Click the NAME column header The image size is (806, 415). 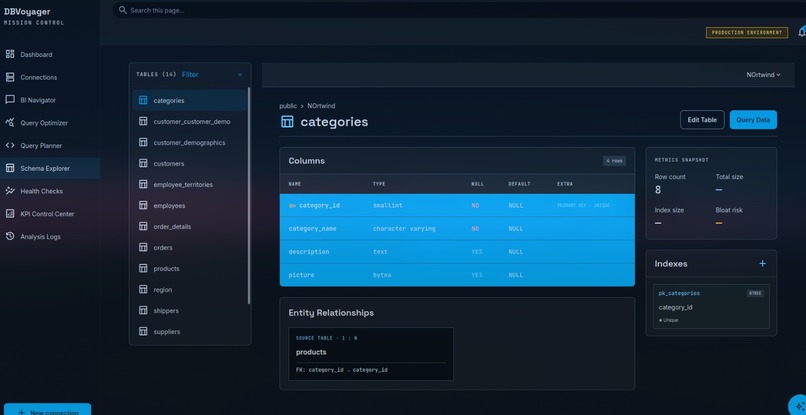click(x=295, y=184)
